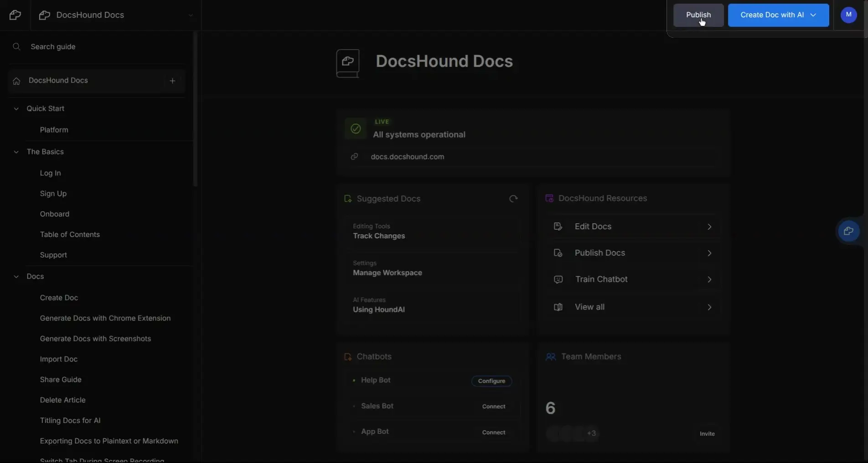
Task: Open the DocsHound Docs workspace dropdown arrow
Action: point(191,15)
